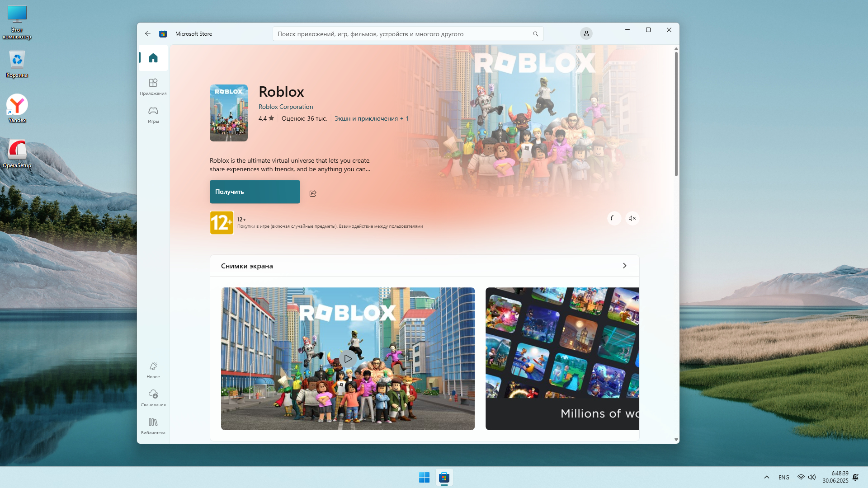Open the Millions of worlds screenshot

coord(561,359)
